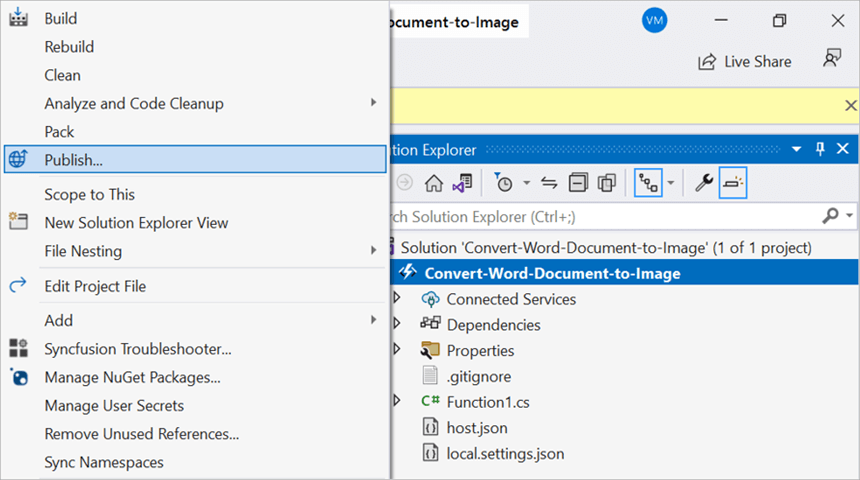Click the C# icon of Function1.cs
Screen dimensions: 860x480
431,401
